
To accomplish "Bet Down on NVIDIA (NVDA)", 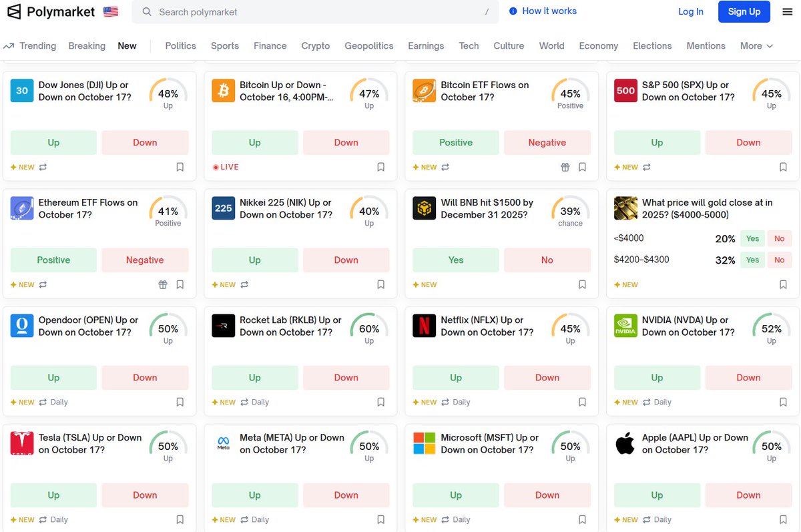I will 748,377.
